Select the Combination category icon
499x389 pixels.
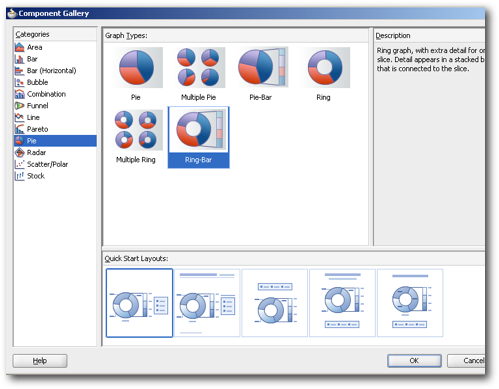click(x=20, y=94)
